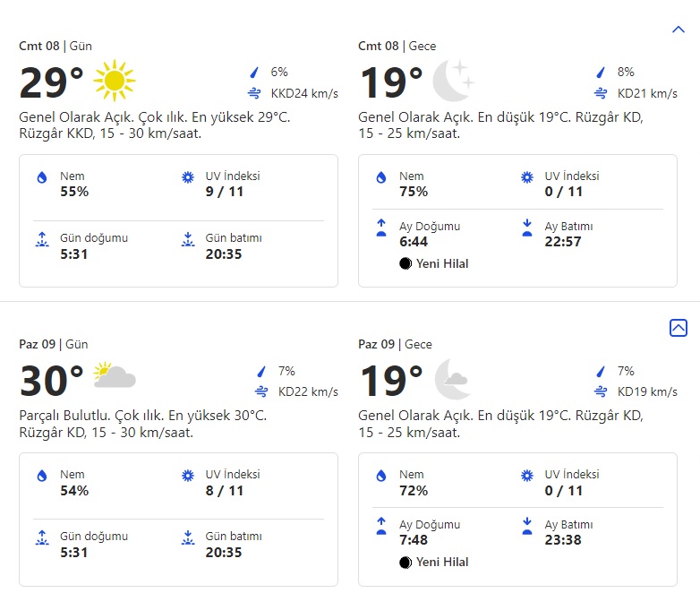This screenshot has height=593, width=700.
Task: Collapse Sunday 09 details with boxed chevron
Action: tap(678, 328)
